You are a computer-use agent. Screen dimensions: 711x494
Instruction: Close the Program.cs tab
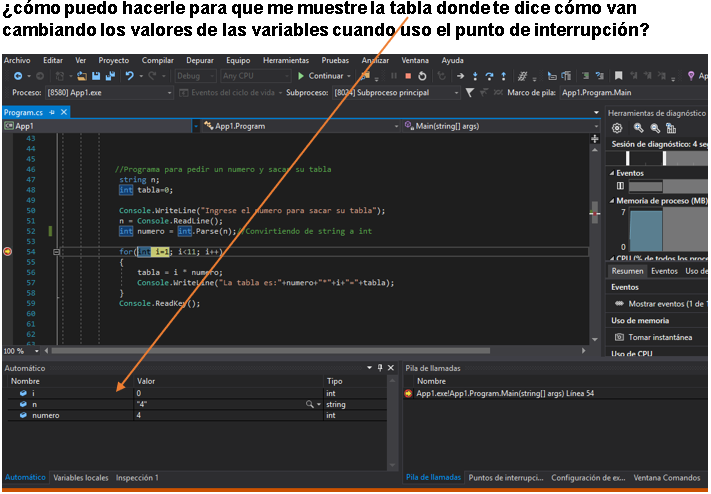[x=64, y=112]
